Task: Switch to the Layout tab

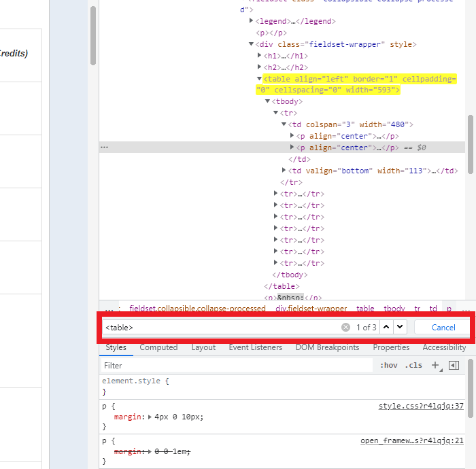Action: tap(203, 347)
